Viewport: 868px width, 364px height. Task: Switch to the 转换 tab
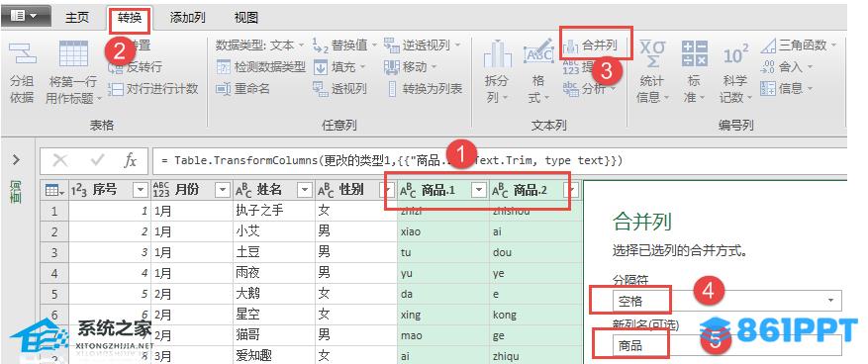pos(130,18)
